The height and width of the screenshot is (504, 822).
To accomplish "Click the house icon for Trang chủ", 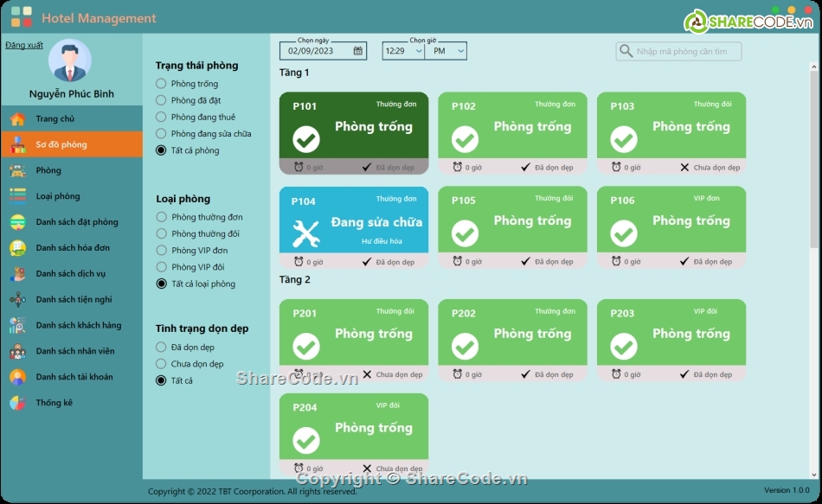I will (x=17, y=119).
